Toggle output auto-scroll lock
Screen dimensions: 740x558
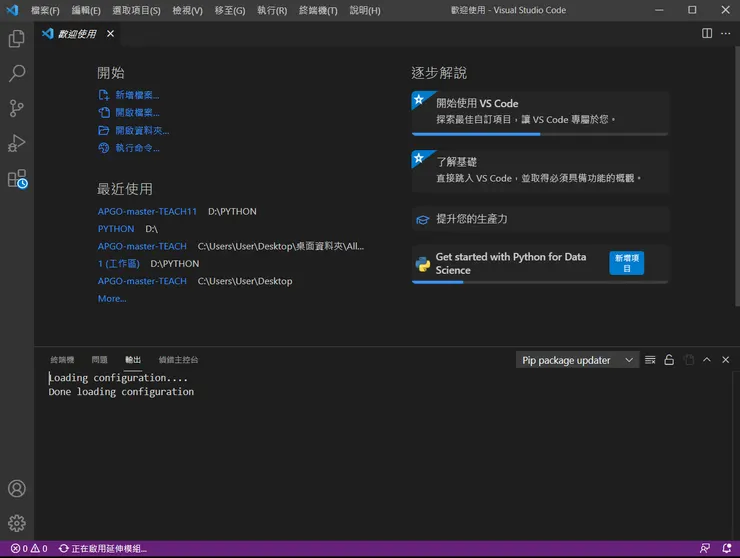click(669, 360)
